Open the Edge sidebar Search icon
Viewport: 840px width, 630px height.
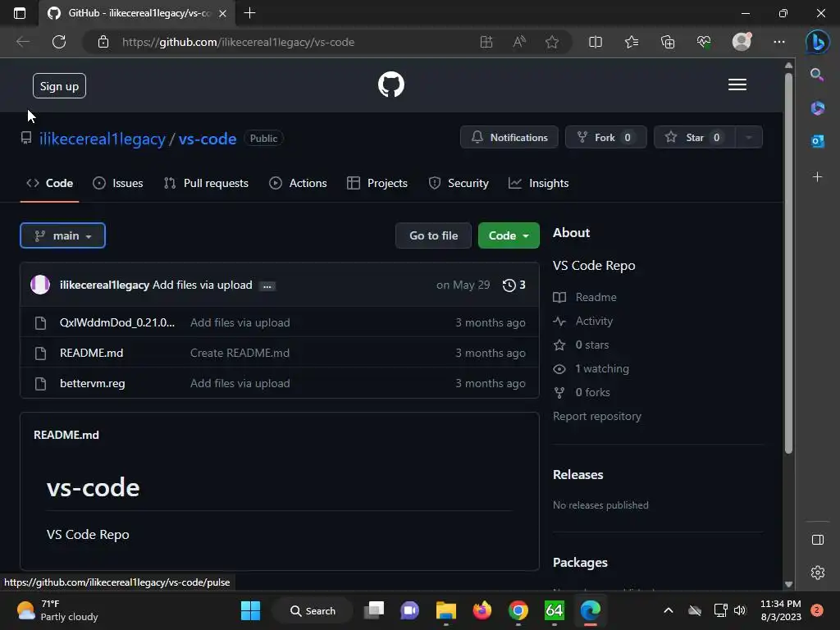tap(817, 75)
